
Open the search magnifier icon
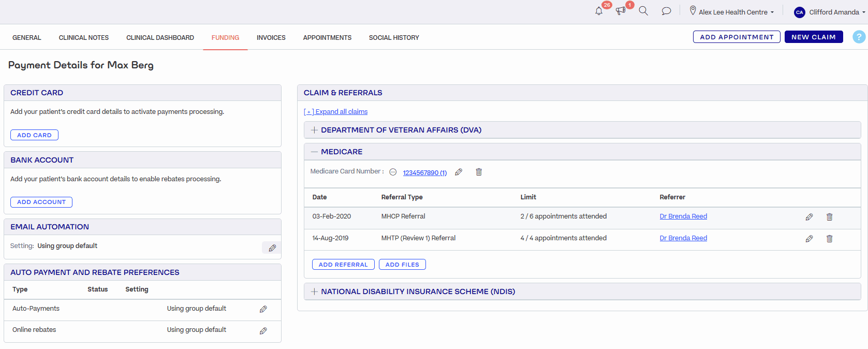click(x=643, y=11)
